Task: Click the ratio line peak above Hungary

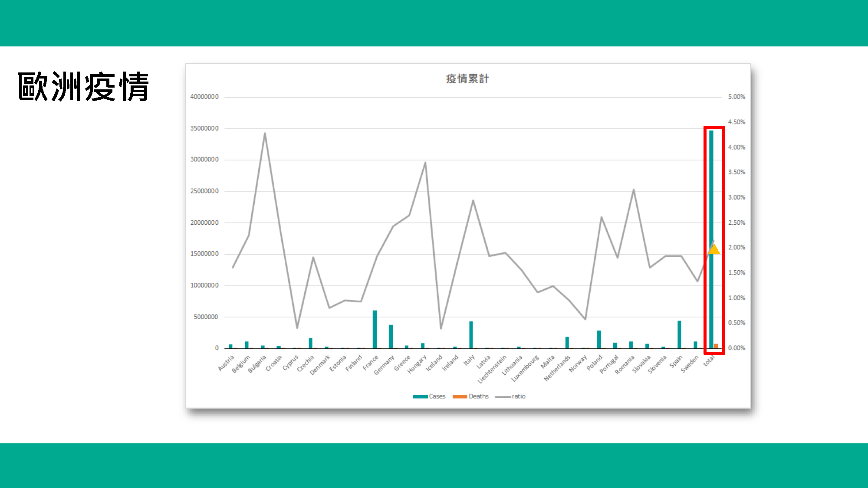Action: [425, 163]
